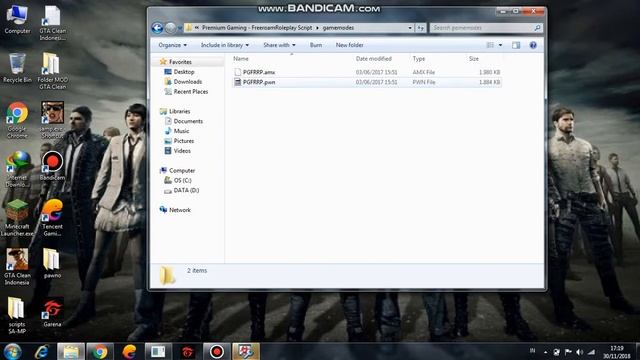Image resolution: width=640 pixels, height=360 pixels.
Task: Sort files by Name column
Action: point(241,59)
